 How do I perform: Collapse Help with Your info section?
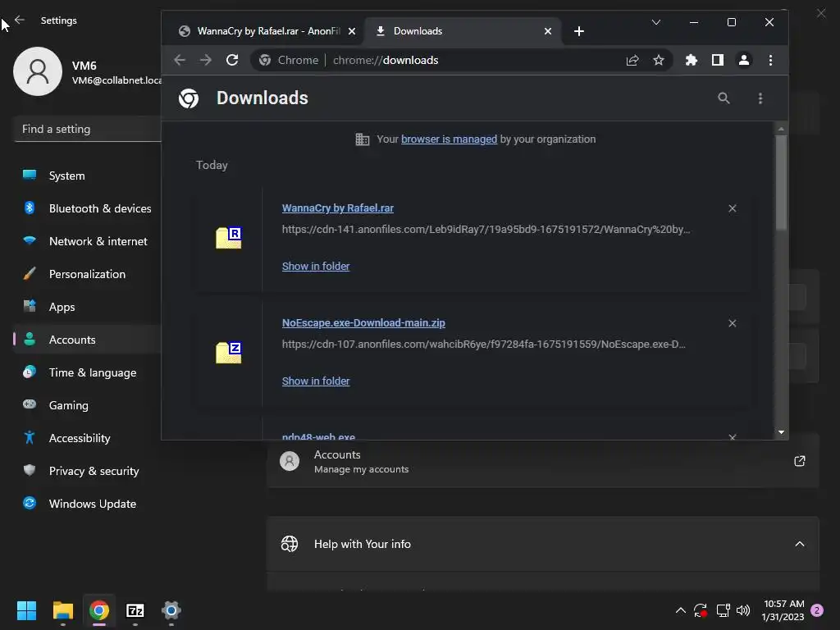(x=799, y=545)
